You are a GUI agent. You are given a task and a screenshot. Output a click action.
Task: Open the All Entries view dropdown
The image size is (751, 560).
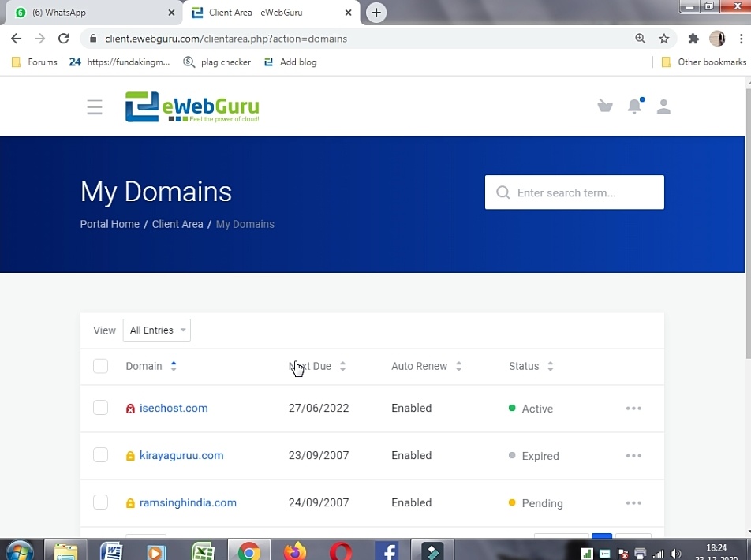click(x=157, y=330)
